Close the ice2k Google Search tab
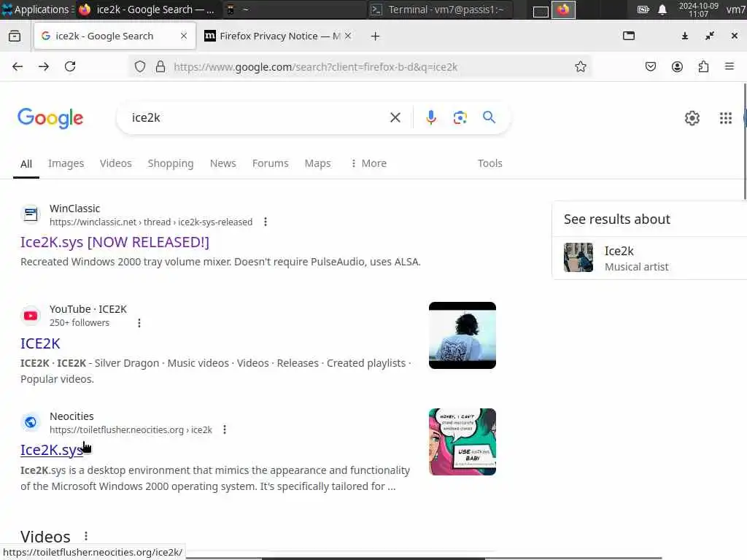This screenshot has width=747, height=560. click(183, 36)
